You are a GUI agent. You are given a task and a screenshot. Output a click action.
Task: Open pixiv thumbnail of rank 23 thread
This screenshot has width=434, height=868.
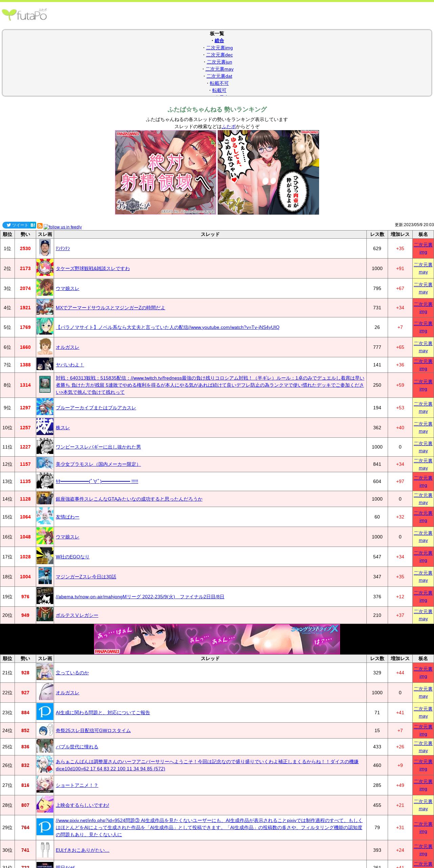(x=45, y=712)
